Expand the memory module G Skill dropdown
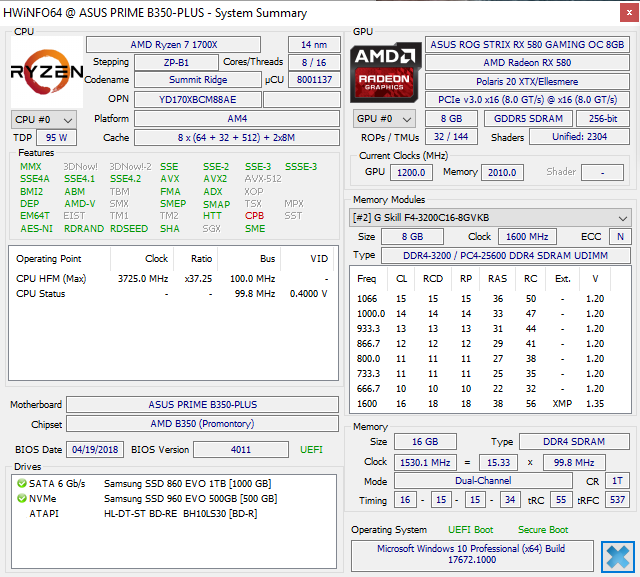Screen dimensions: 640x577 pyautogui.click(x=490, y=217)
